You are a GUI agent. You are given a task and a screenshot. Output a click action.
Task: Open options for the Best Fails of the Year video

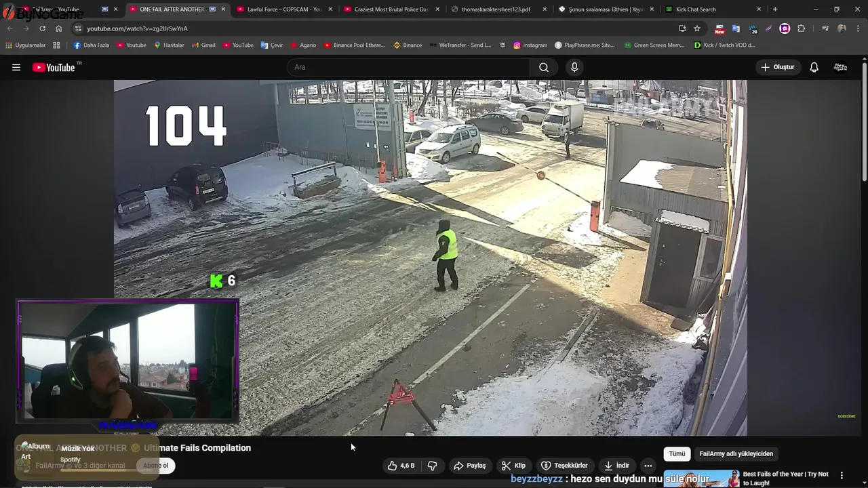tap(842, 475)
